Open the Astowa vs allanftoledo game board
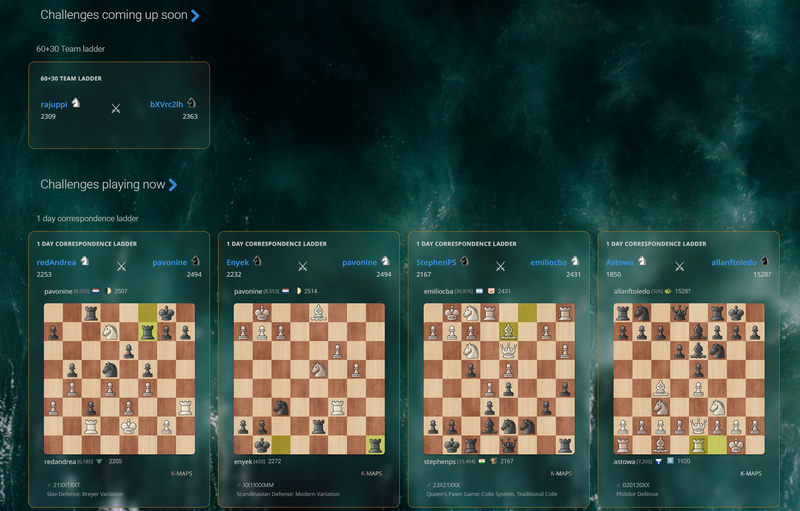The image size is (800, 511). [x=689, y=379]
